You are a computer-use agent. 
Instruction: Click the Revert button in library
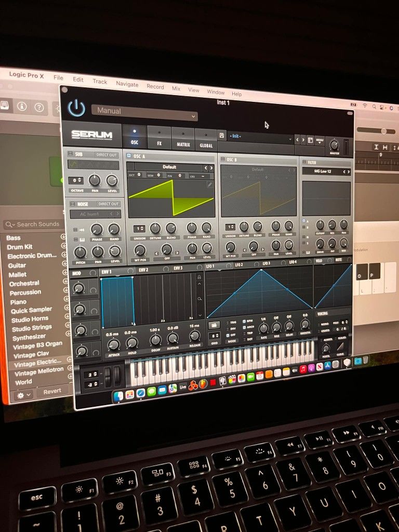(52, 391)
